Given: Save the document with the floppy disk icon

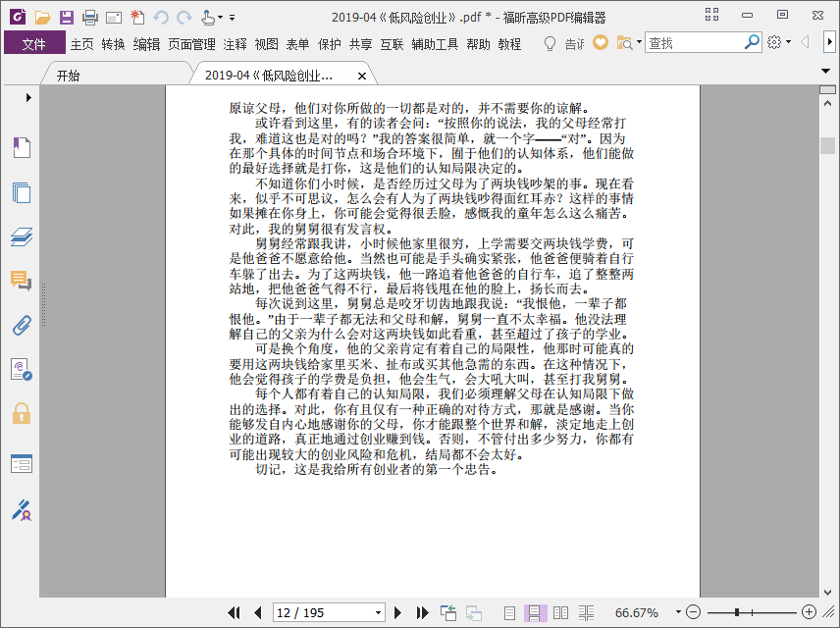Looking at the screenshot, I should (67, 18).
